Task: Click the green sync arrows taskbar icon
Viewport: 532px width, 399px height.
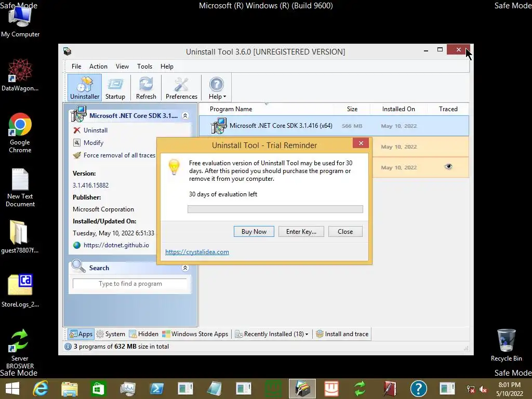Action: [x=360, y=389]
